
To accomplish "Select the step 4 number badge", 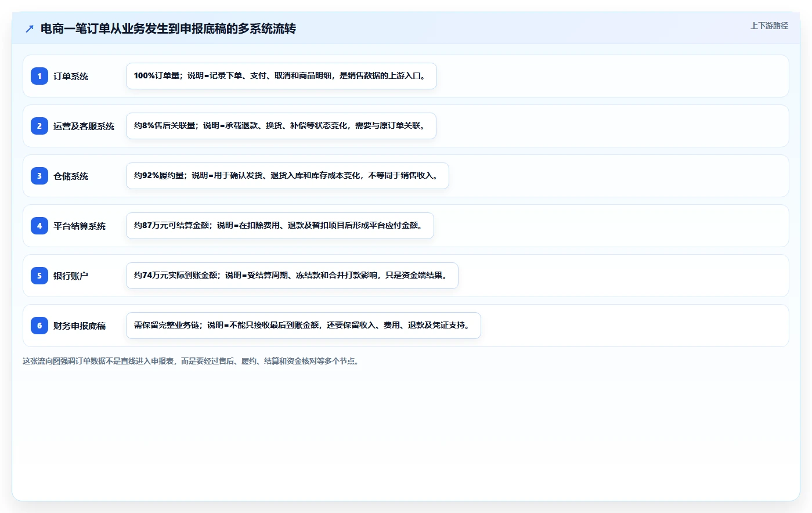I will point(39,226).
